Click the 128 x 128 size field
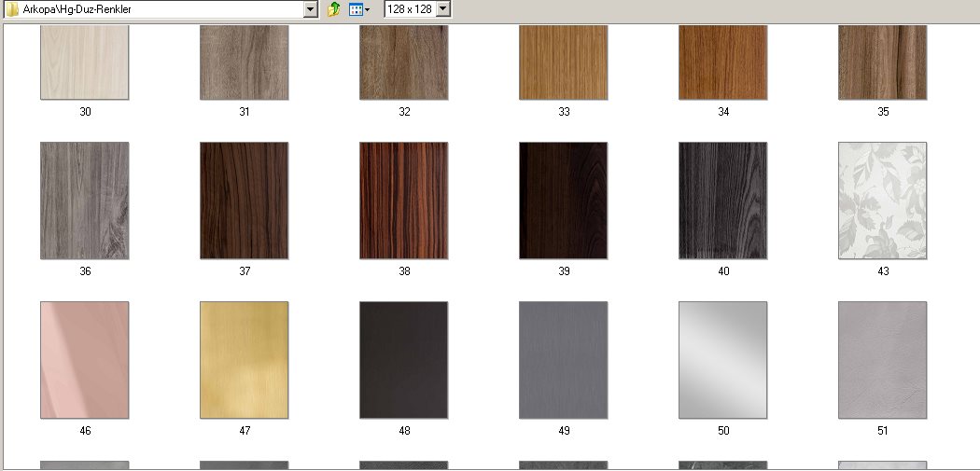Viewport: 980px width, 471px height. click(x=417, y=8)
